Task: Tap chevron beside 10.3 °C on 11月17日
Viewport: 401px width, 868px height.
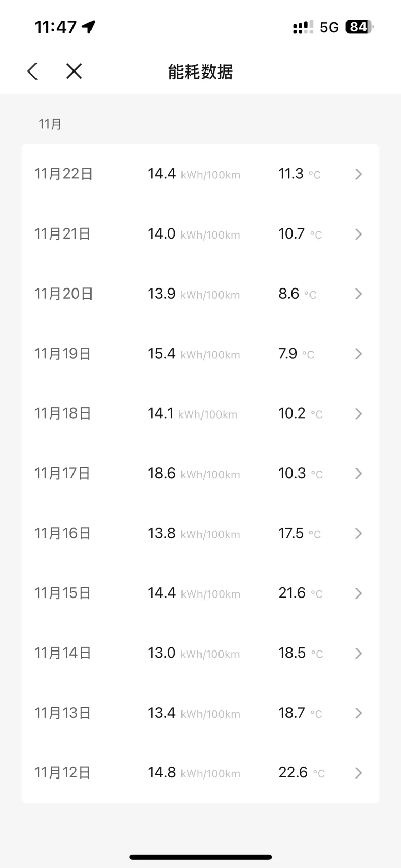Action: pyautogui.click(x=359, y=474)
